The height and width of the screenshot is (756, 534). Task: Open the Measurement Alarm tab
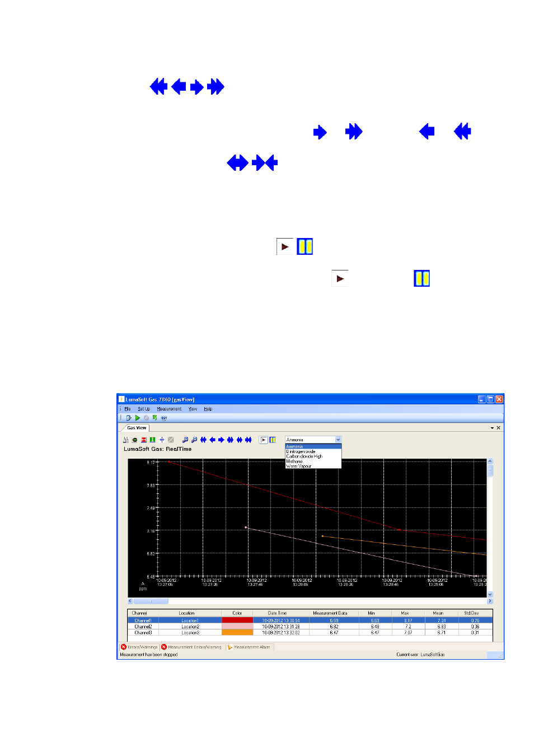point(249,647)
